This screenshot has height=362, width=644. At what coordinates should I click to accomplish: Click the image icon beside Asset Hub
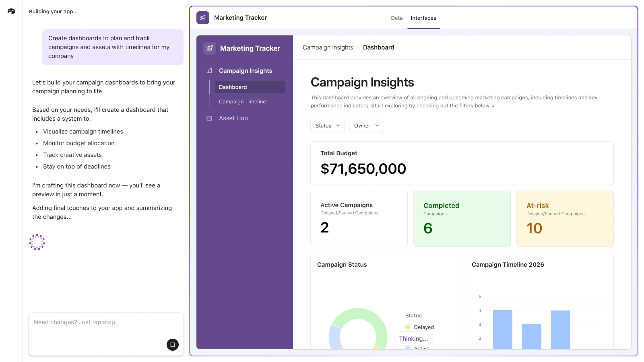click(209, 118)
